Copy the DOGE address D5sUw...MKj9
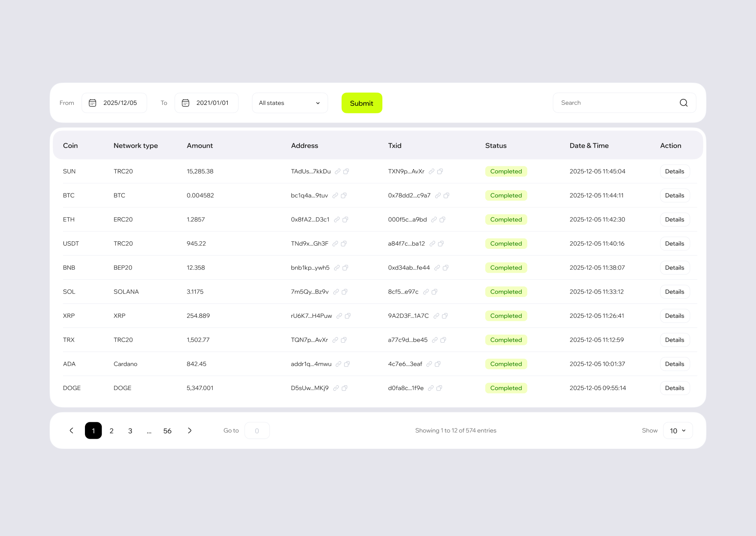Viewport: 756px width, 536px height. (x=345, y=388)
